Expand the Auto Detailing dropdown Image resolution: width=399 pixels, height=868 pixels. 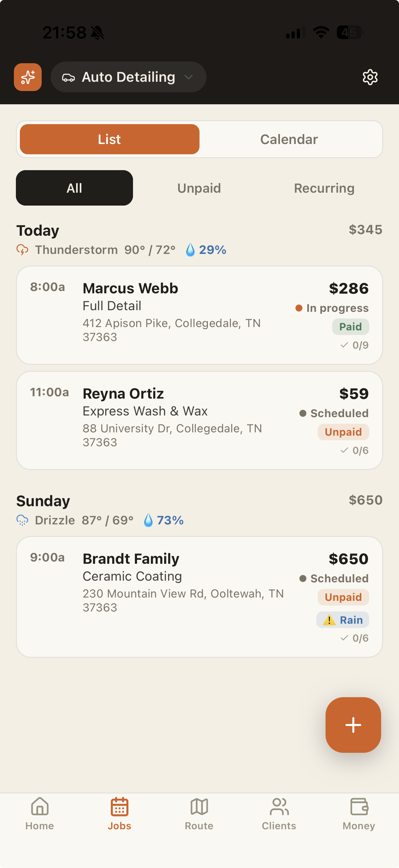(x=128, y=77)
